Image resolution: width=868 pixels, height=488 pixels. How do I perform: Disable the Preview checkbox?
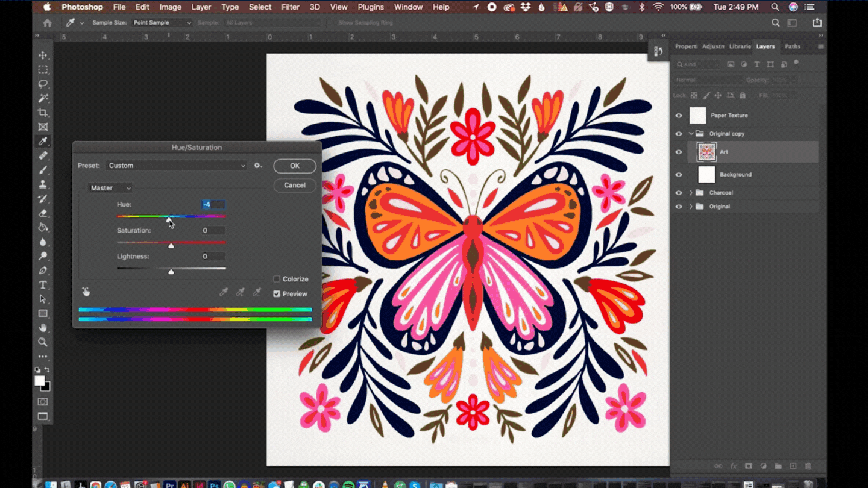[276, 293]
